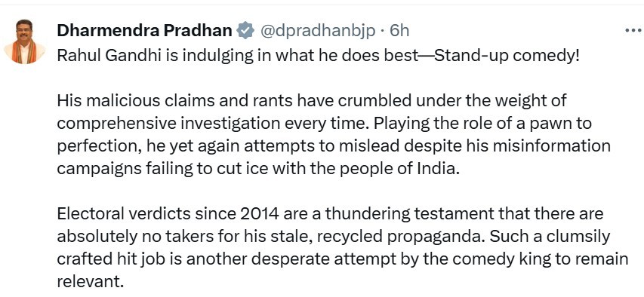
Task: Click the final word "relevant." of the tweet
Action: tap(90, 282)
